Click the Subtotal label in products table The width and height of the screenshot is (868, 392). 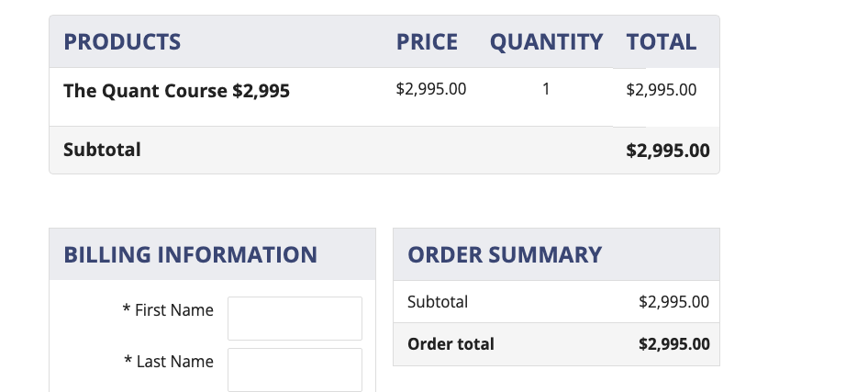(x=102, y=150)
